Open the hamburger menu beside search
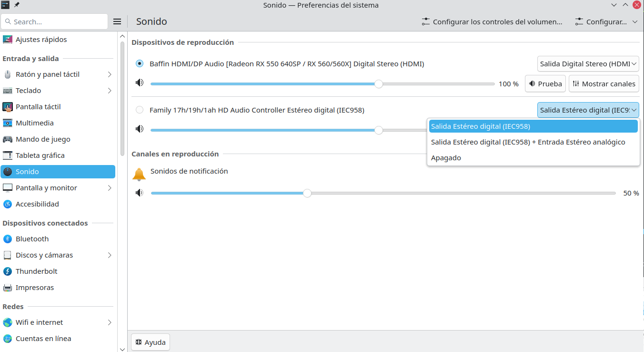Screen dimensions: 644x352 (x=117, y=21)
